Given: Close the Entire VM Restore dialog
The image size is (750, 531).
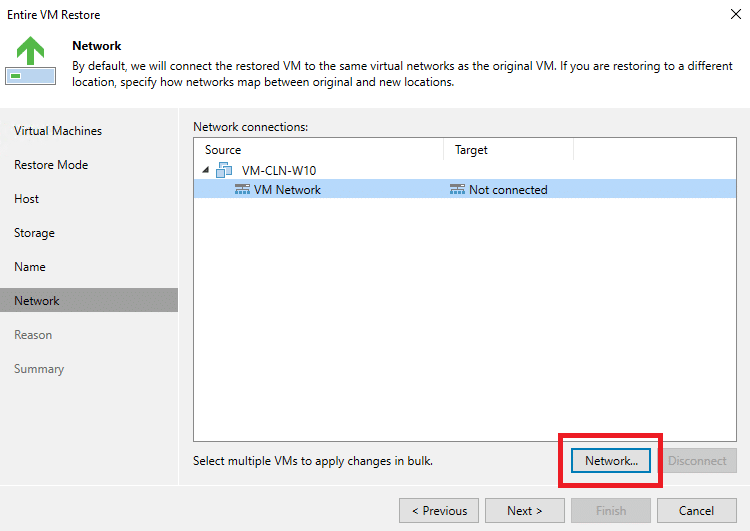Looking at the screenshot, I should click(736, 14).
